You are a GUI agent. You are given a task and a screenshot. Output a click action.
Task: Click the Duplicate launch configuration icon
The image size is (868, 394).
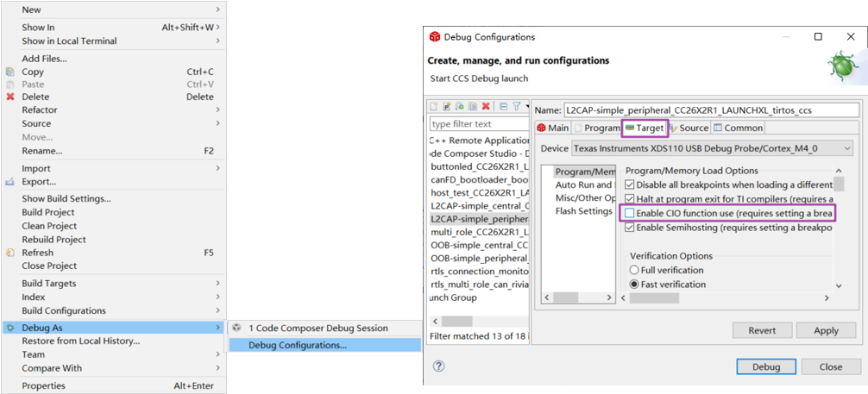(x=472, y=106)
